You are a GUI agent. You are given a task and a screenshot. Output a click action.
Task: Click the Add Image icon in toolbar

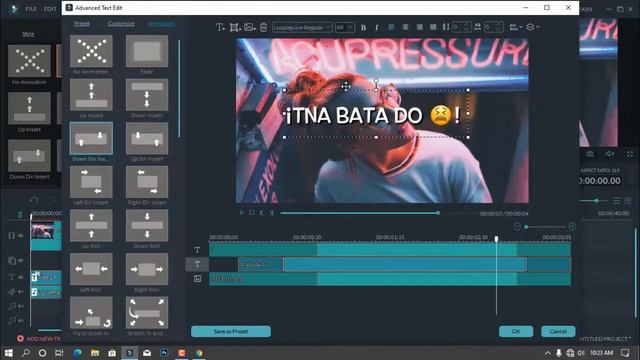249,27
